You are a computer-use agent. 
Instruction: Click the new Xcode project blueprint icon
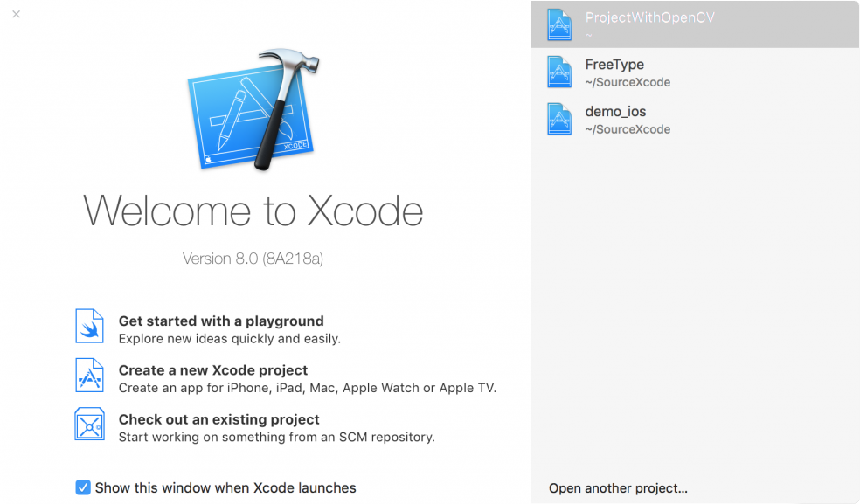89,376
